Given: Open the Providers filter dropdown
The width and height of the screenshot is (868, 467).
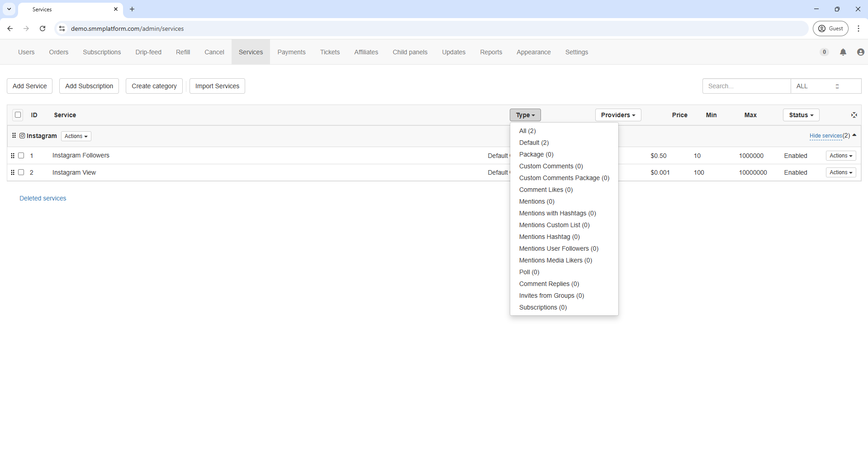Looking at the screenshot, I should coord(617,115).
